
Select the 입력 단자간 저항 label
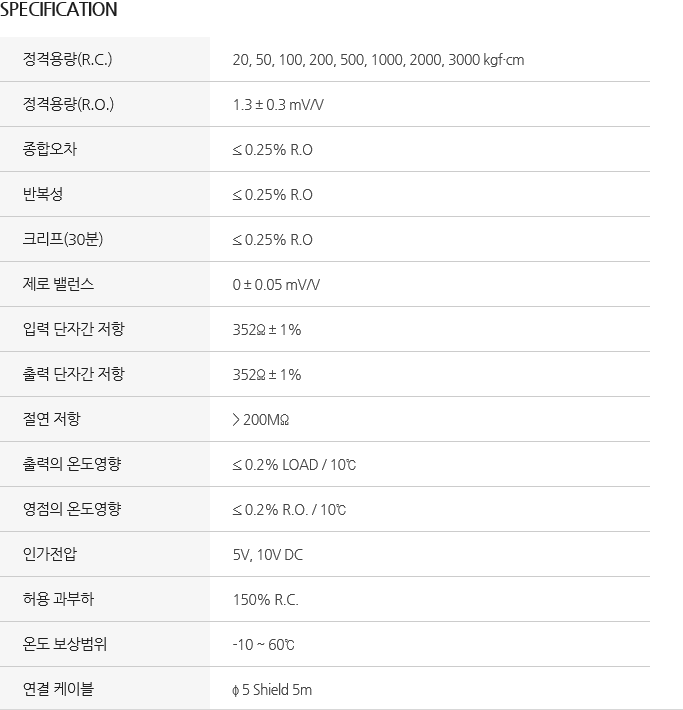pos(73,329)
